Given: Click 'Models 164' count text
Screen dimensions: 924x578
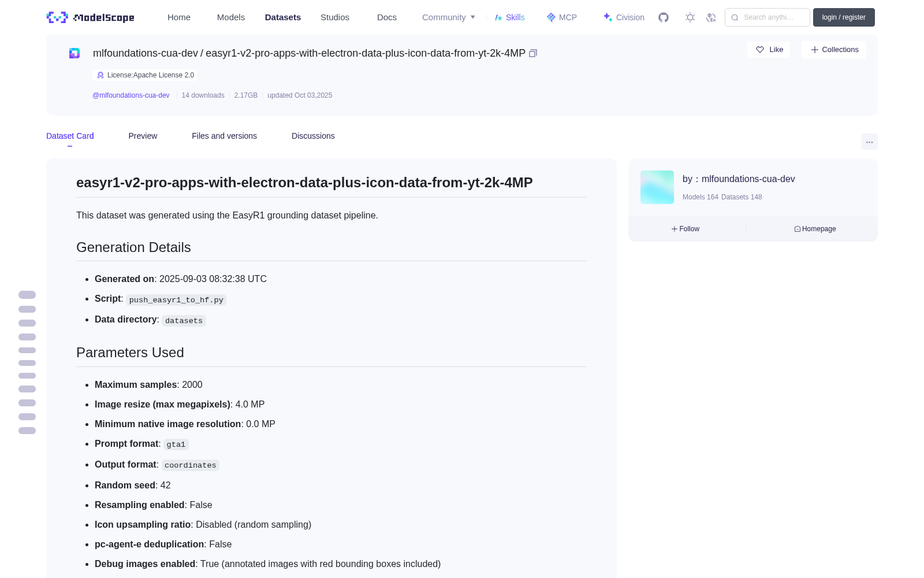Looking at the screenshot, I should [x=701, y=197].
